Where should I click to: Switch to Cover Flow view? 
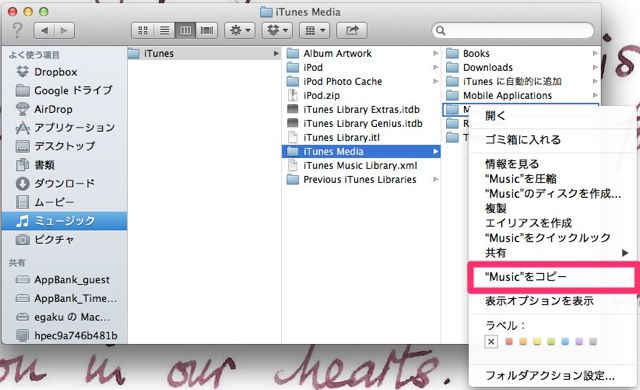(207, 30)
